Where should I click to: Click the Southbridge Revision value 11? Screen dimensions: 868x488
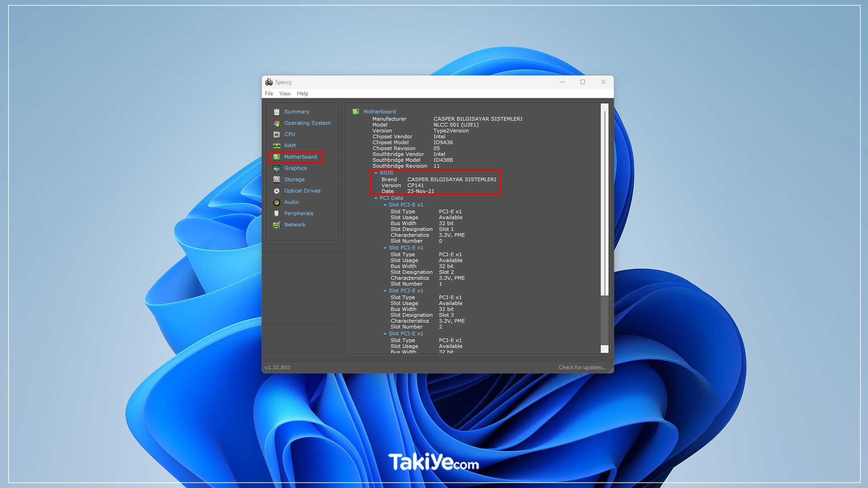click(x=436, y=166)
